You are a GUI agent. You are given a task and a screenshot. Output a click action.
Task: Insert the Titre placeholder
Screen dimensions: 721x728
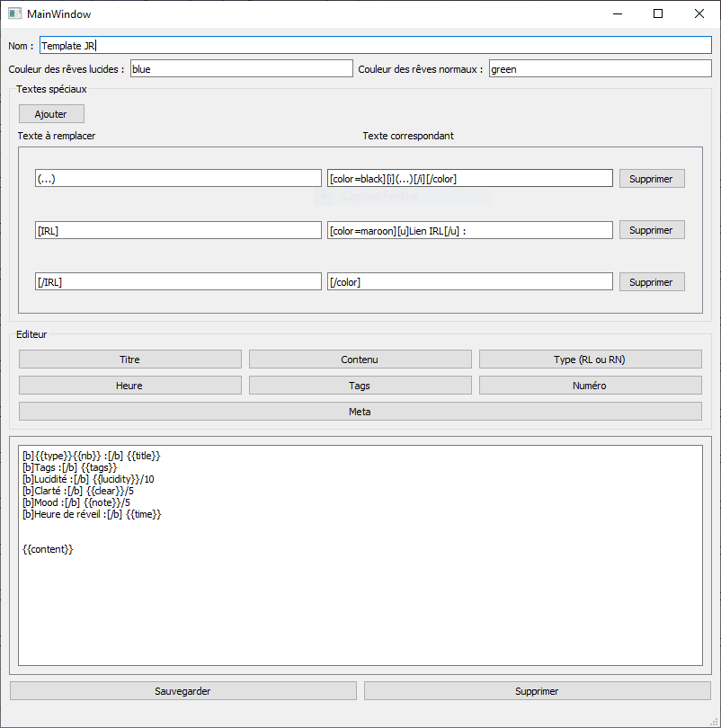tap(130, 360)
